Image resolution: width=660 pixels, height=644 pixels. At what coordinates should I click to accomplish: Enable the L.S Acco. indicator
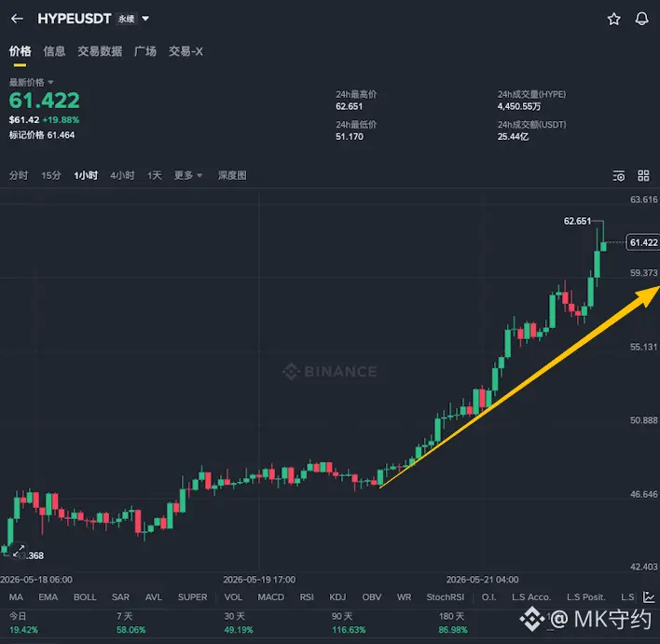click(531, 596)
